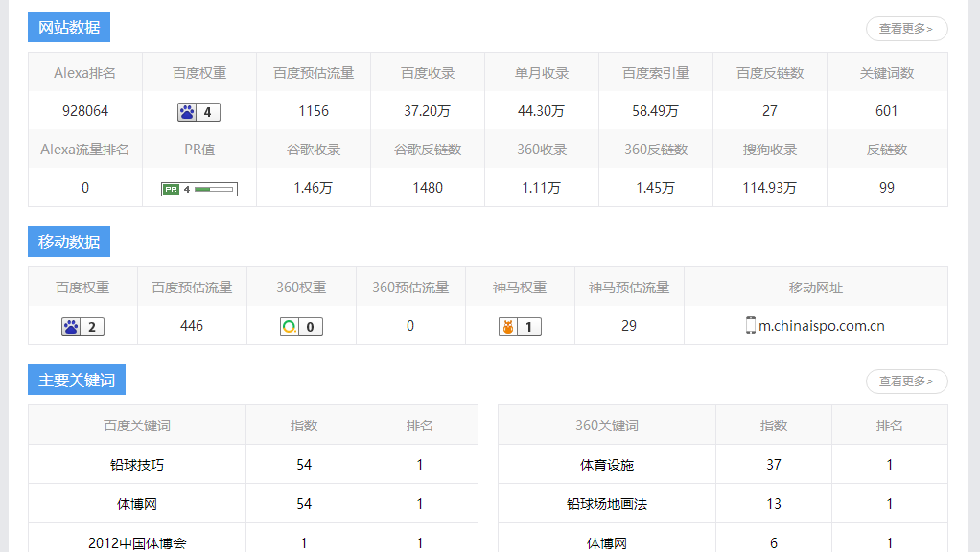
Task: Click the 360反链数 value 1.45万
Action: (656, 188)
